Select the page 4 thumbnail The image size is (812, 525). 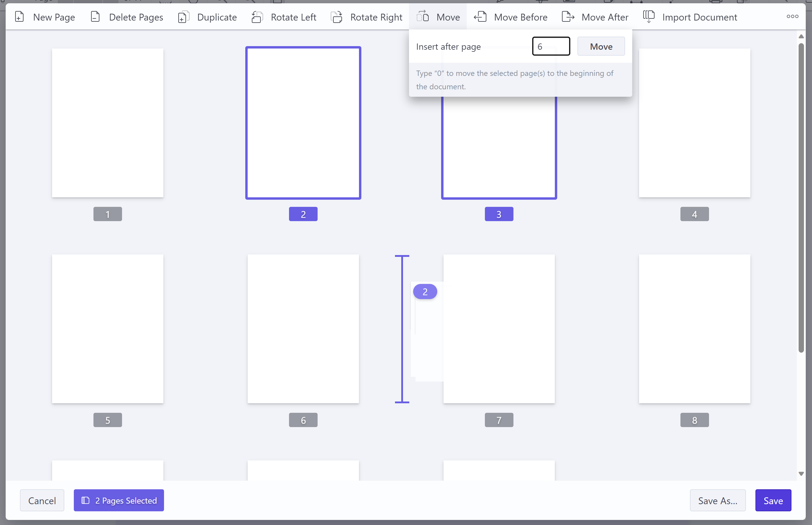pos(694,123)
